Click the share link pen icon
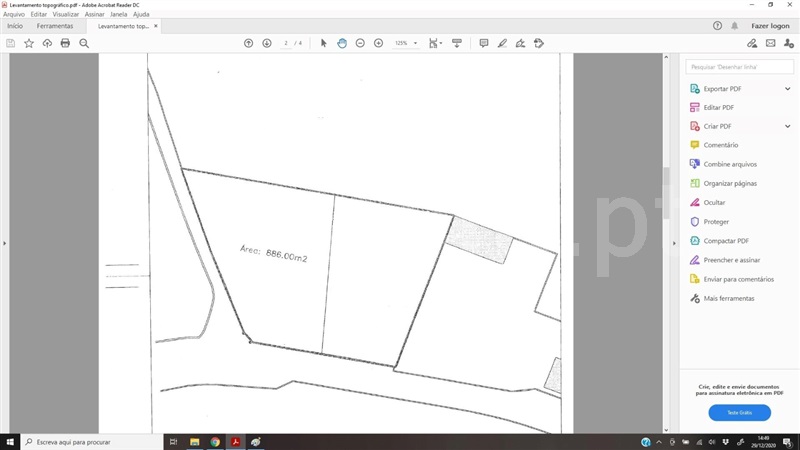Image resolution: width=800 pixels, height=450 pixels. (x=752, y=43)
